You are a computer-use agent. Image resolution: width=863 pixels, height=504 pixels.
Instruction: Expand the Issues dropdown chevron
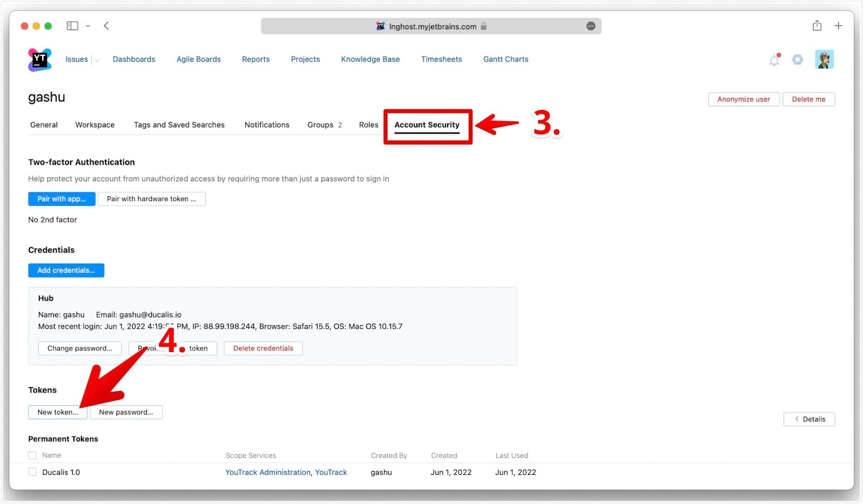pyautogui.click(x=96, y=60)
